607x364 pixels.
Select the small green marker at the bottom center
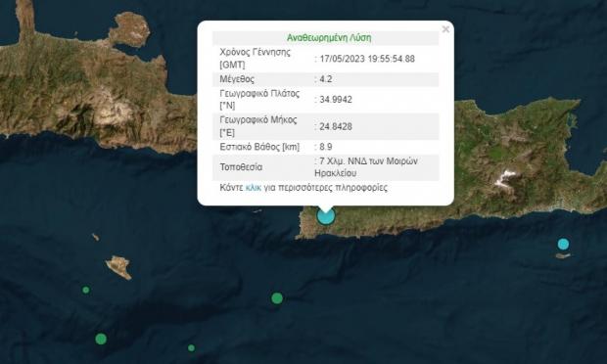coord(191,348)
